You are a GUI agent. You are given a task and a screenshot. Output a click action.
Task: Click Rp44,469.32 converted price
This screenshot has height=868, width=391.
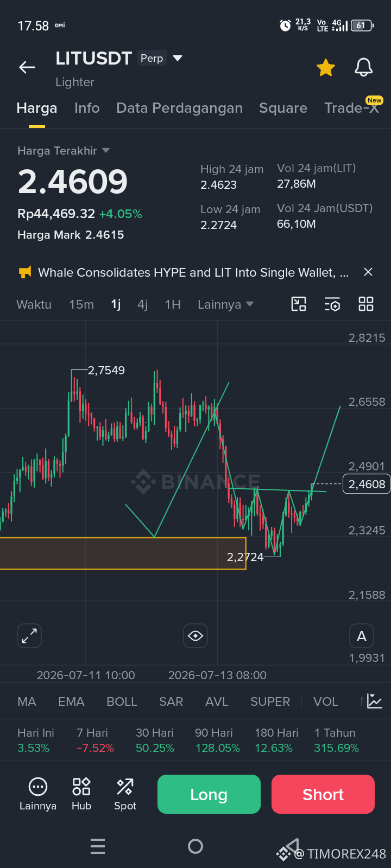click(x=56, y=214)
